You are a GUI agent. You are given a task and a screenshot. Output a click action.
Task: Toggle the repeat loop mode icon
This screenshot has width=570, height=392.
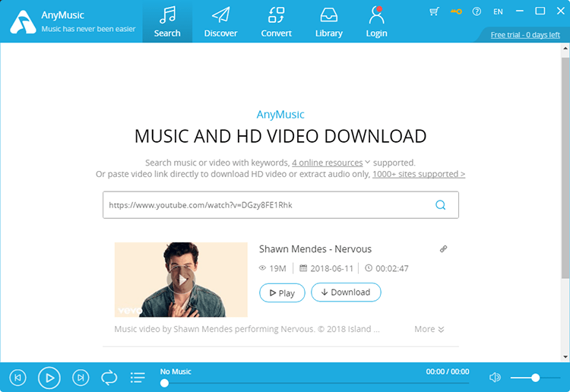coord(109,378)
